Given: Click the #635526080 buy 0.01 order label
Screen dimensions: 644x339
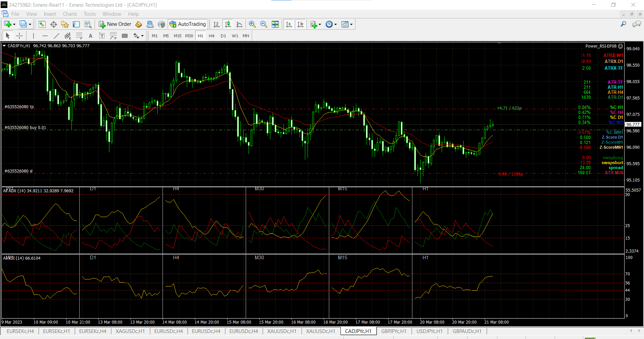Looking at the screenshot, I should point(25,128).
